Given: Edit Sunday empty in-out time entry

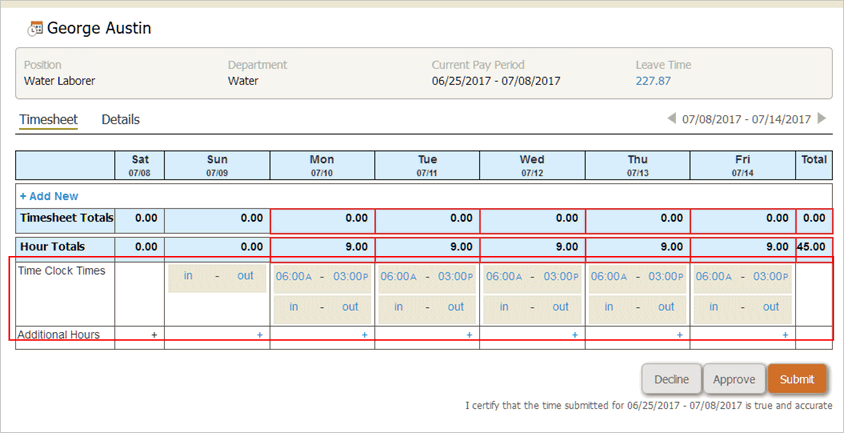Looking at the screenshot, I should pos(217,278).
